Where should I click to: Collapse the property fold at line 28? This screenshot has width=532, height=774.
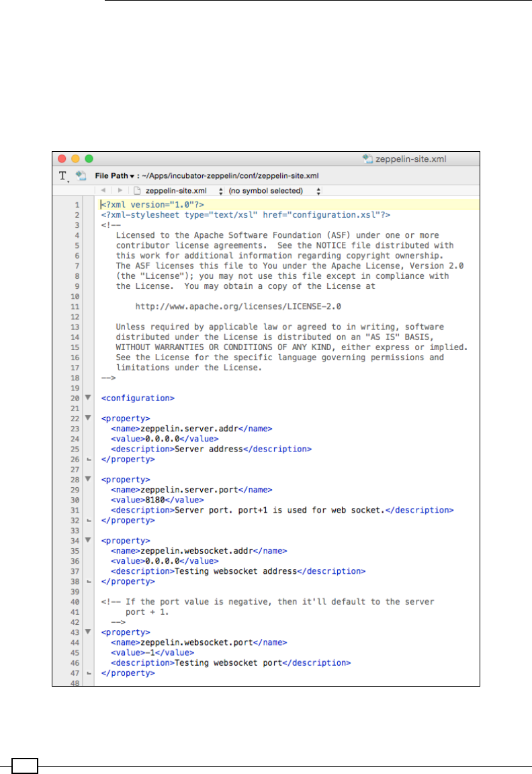[x=88, y=479]
